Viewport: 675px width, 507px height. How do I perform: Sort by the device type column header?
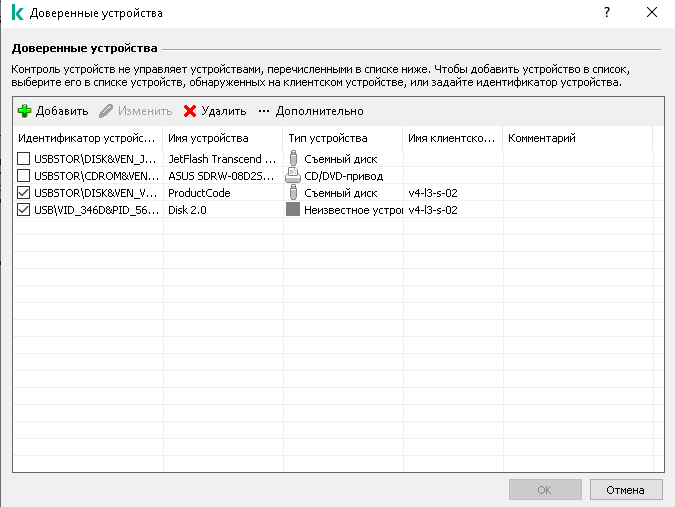pyautogui.click(x=328, y=138)
